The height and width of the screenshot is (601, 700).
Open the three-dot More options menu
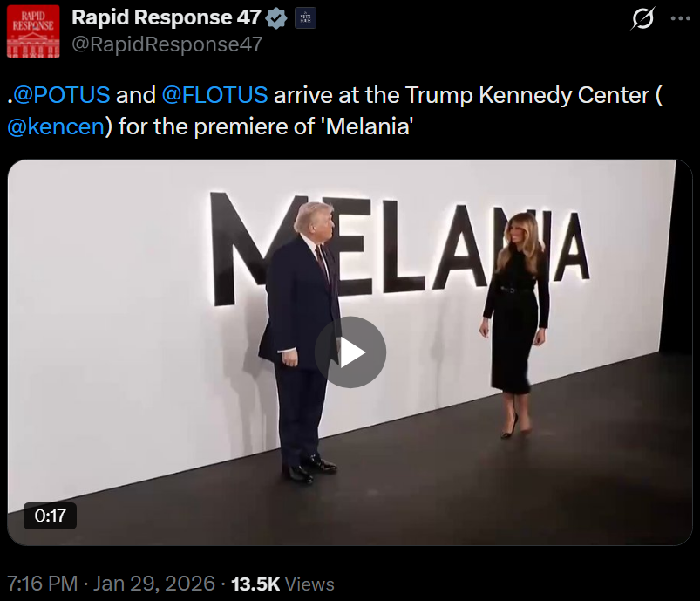[680, 19]
